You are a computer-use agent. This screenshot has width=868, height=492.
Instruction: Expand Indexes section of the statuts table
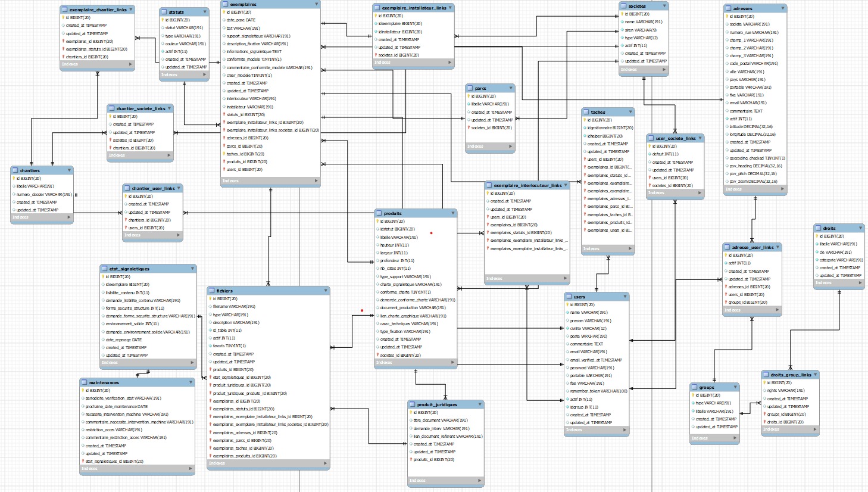pos(204,75)
